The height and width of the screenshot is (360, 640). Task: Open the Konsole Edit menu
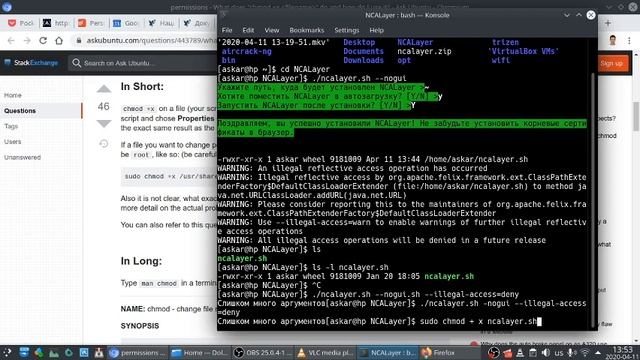coord(248,30)
